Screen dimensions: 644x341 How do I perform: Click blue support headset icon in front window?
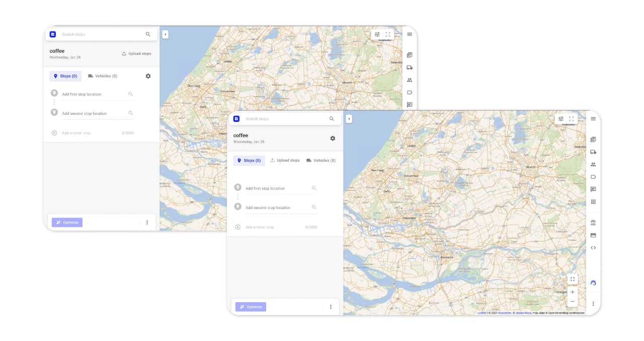tap(593, 283)
